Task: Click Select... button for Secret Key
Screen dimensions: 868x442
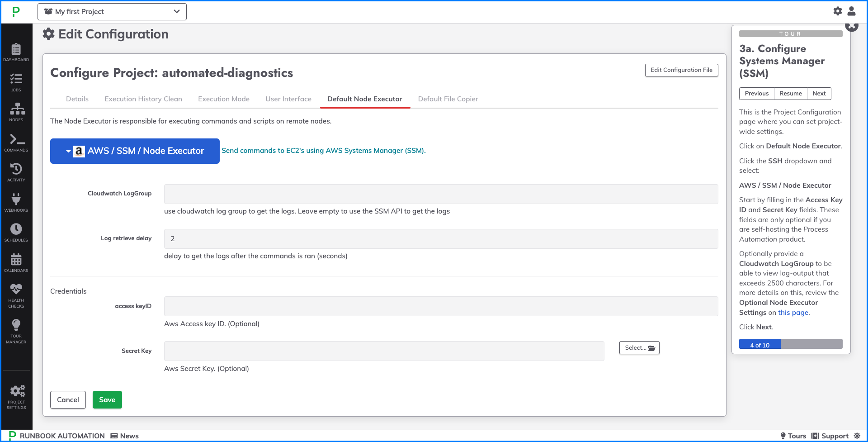Action: [639, 348]
